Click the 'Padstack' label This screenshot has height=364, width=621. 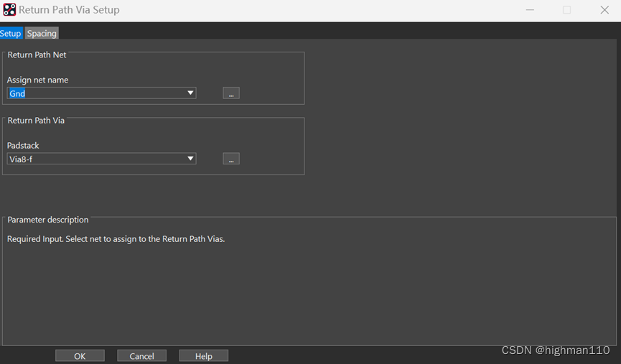coord(23,146)
